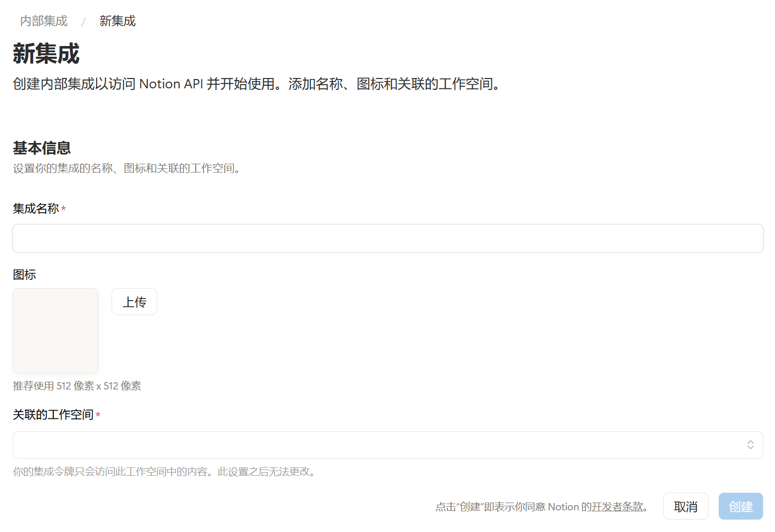
Task: Click the 推荐使用 512 像素 hint text
Action: pyautogui.click(x=77, y=386)
